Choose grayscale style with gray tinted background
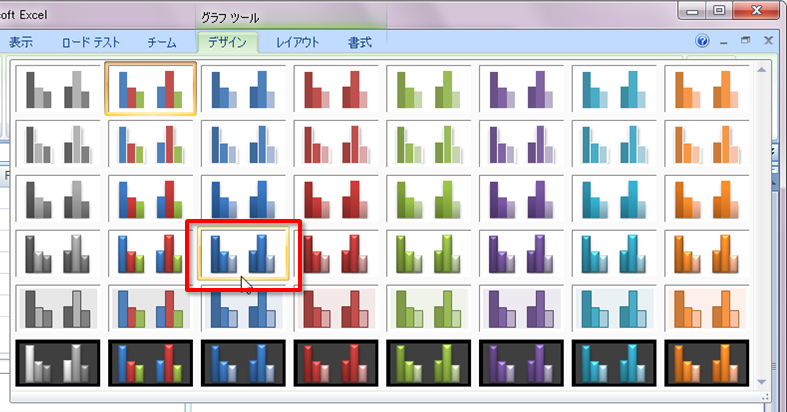The image size is (787, 412). tap(58, 308)
